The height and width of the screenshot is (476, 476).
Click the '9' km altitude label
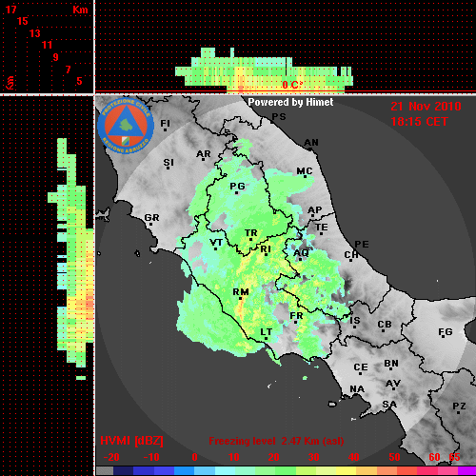pos(56,57)
